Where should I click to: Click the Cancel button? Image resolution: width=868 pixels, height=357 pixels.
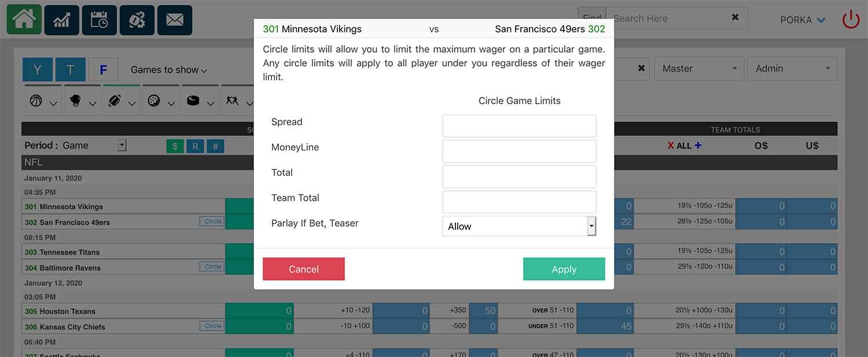click(x=304, y=269)
